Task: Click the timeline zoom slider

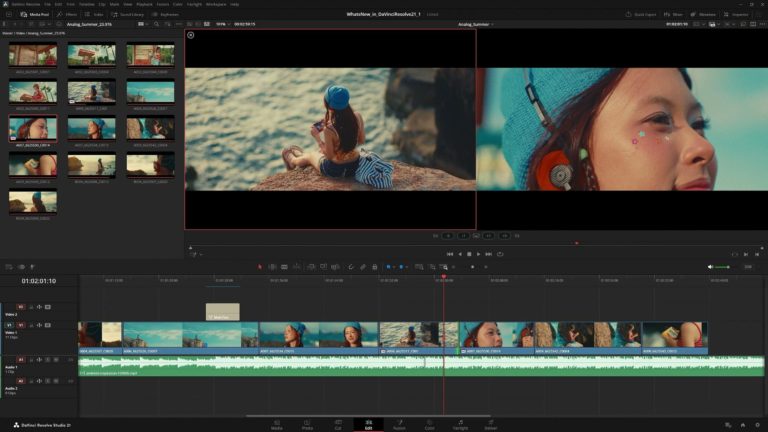Action: 473,267
